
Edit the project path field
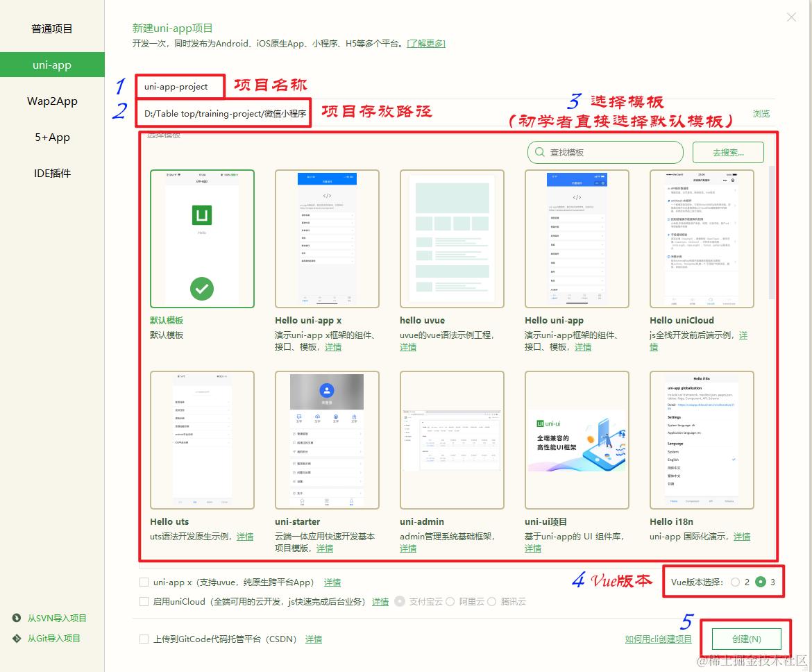click(x=223, y=113)
